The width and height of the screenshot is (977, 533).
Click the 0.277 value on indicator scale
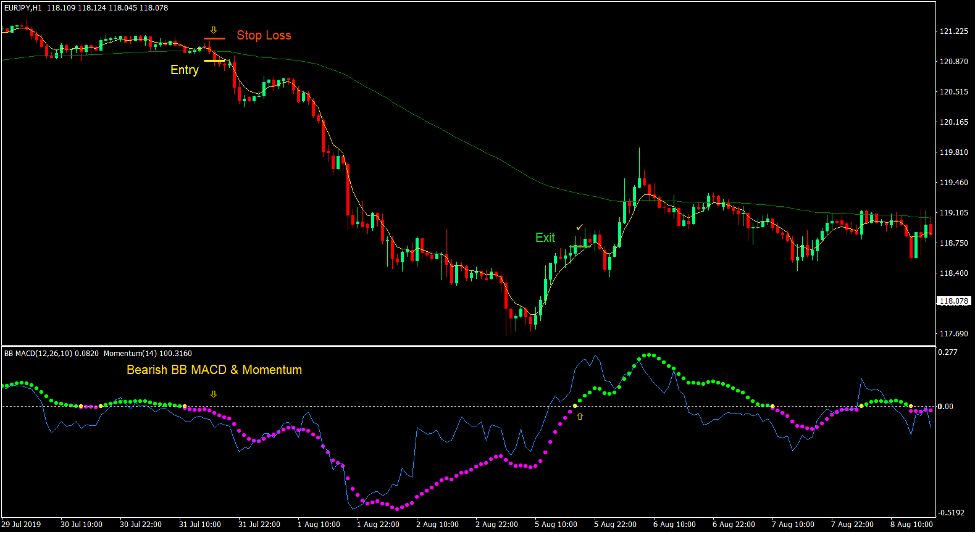pyautogui.click(x=948, y=324)
